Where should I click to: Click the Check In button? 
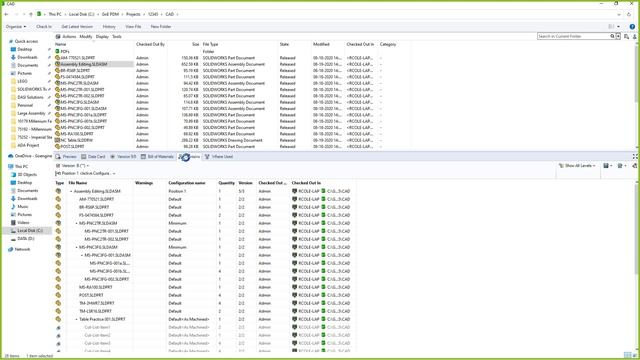pos(44,27)
